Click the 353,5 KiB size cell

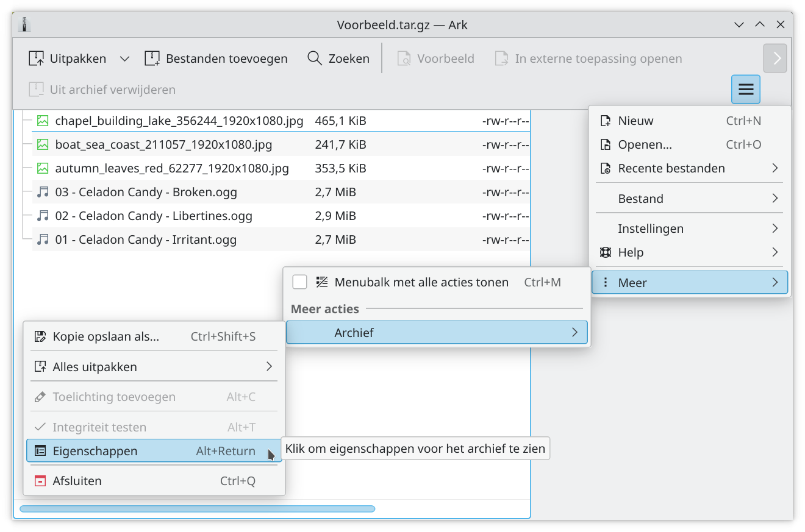tap(340, 168)
